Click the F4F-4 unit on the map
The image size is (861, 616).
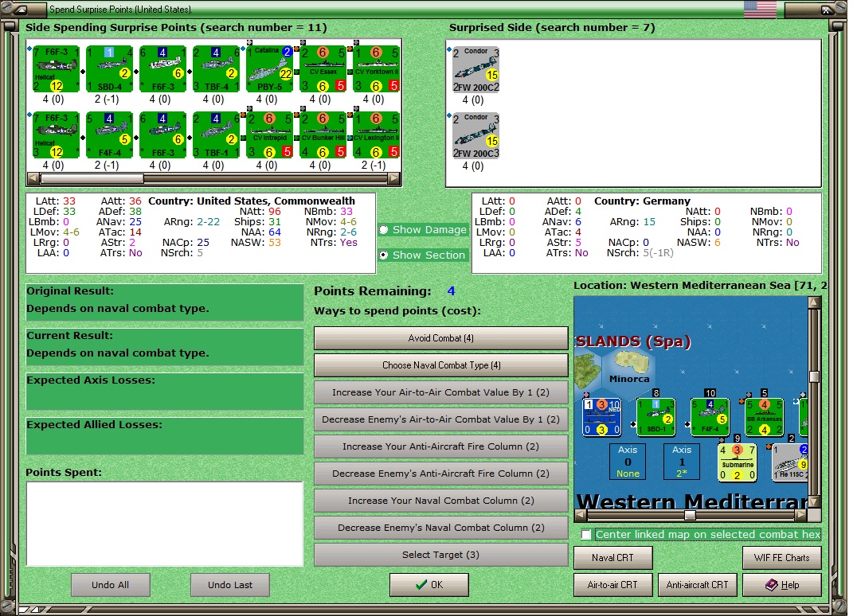point(710,418)
